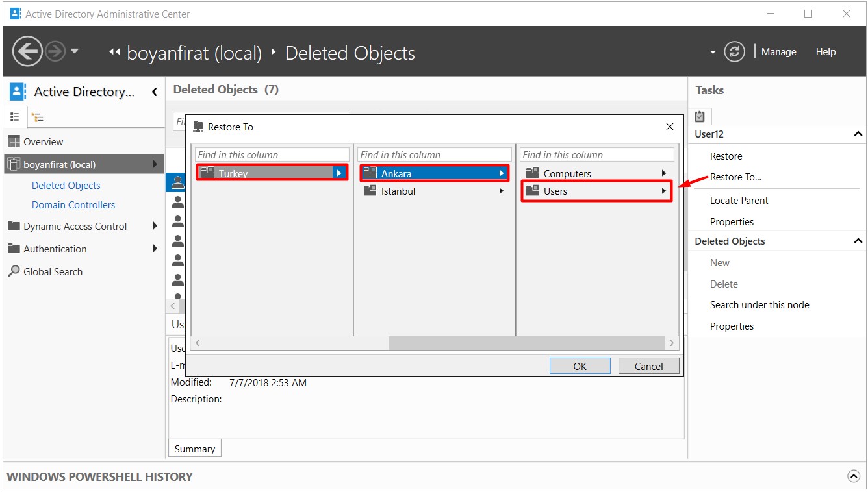Click breadcrumb boyanfirat (local)
868x492 pixels.
click(x=194, y=53)
